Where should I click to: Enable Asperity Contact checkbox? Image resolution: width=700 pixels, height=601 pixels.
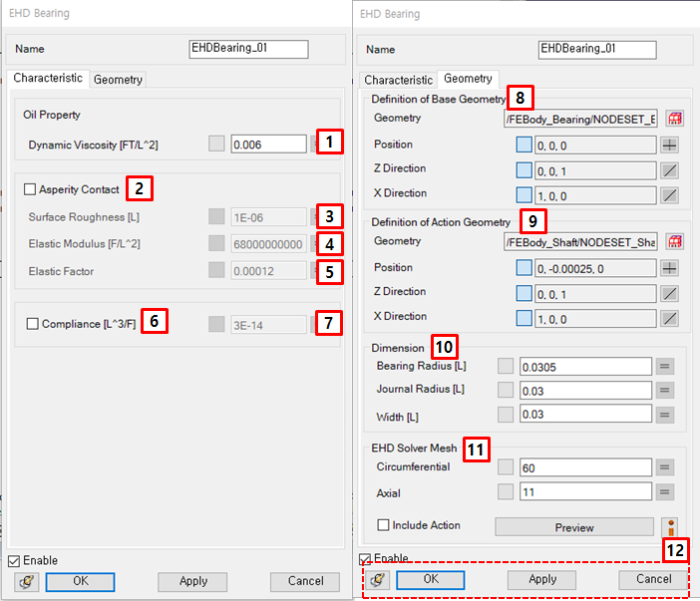click(x=30, y=189)
